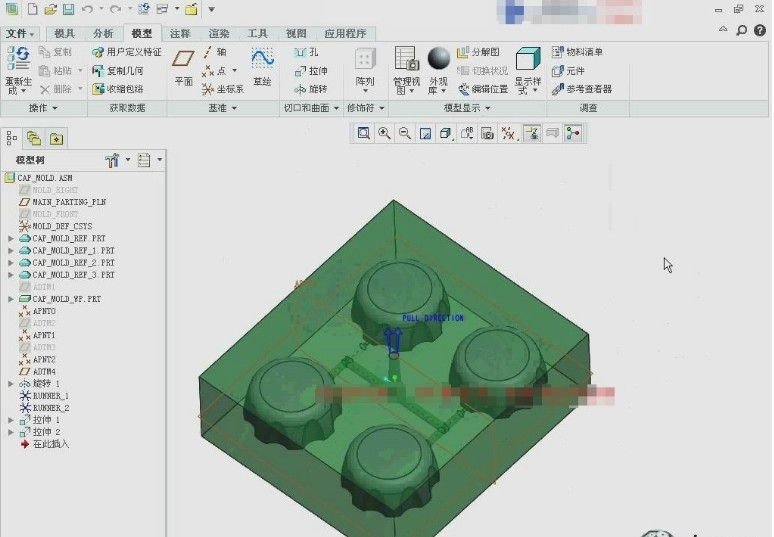
Task: Click the Open file folder icon
Action: [50, 9]
